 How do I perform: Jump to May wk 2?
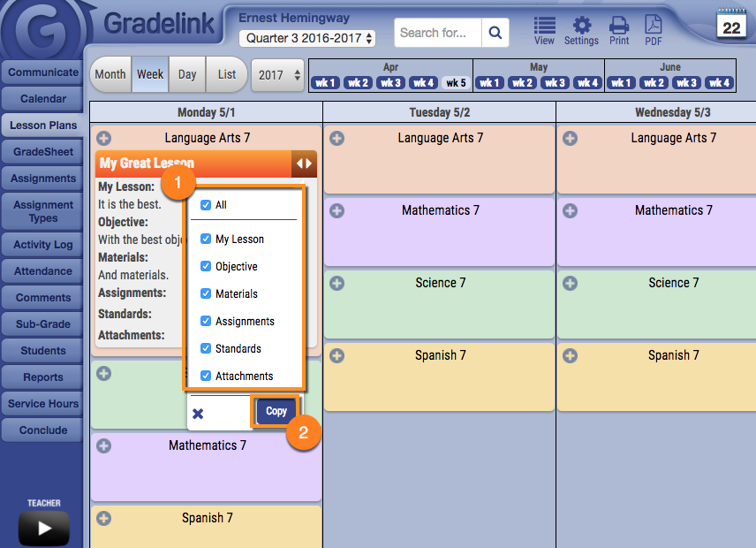[x=522, y=83]
